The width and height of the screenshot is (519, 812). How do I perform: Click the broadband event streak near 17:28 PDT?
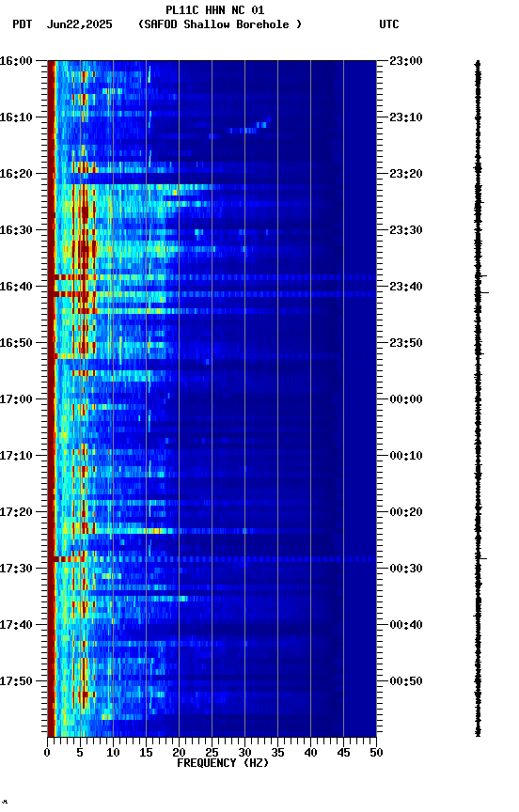[212, 559]
